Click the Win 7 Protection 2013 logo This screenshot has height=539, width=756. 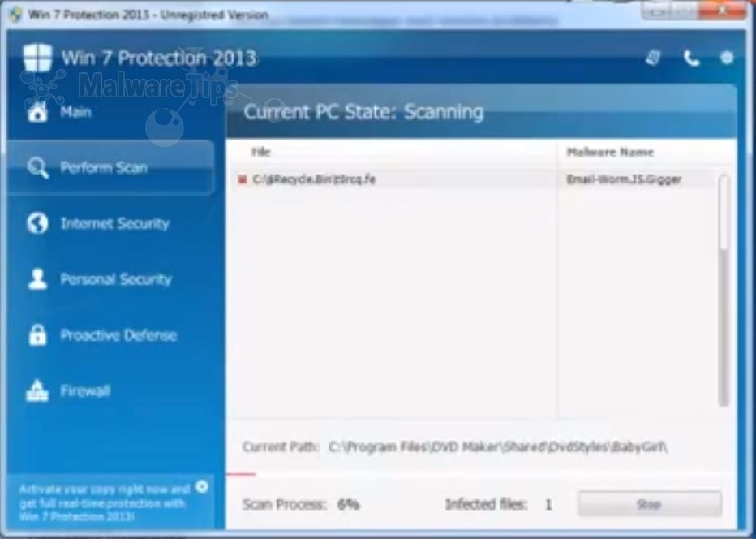click(37, 58)
